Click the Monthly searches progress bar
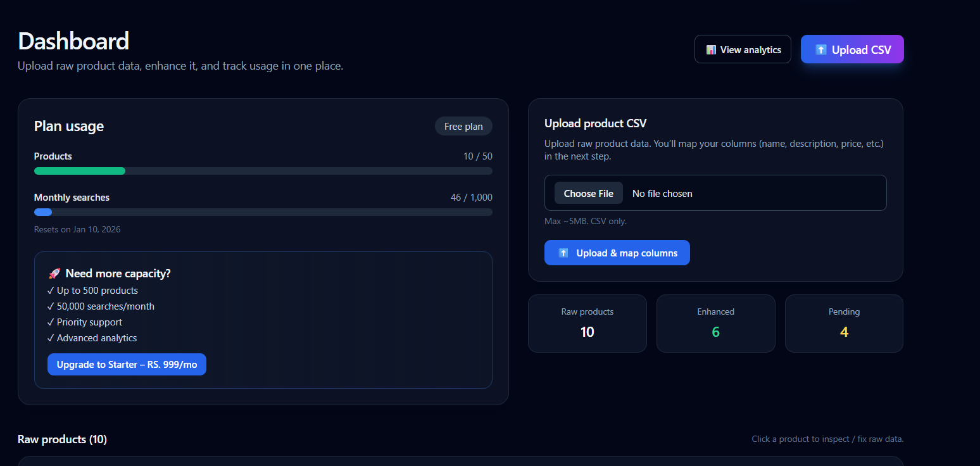Viewport: 980px width, 466px height. click(263, 212)
